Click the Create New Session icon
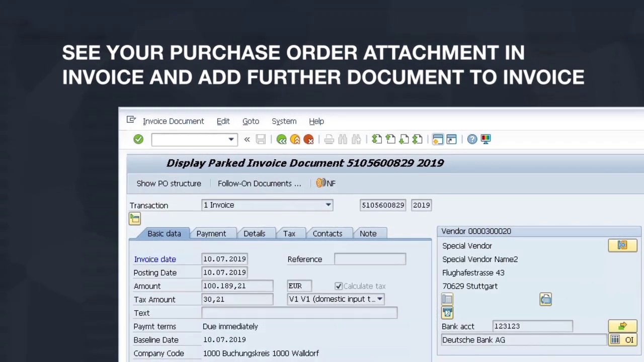 click(438, 139)
